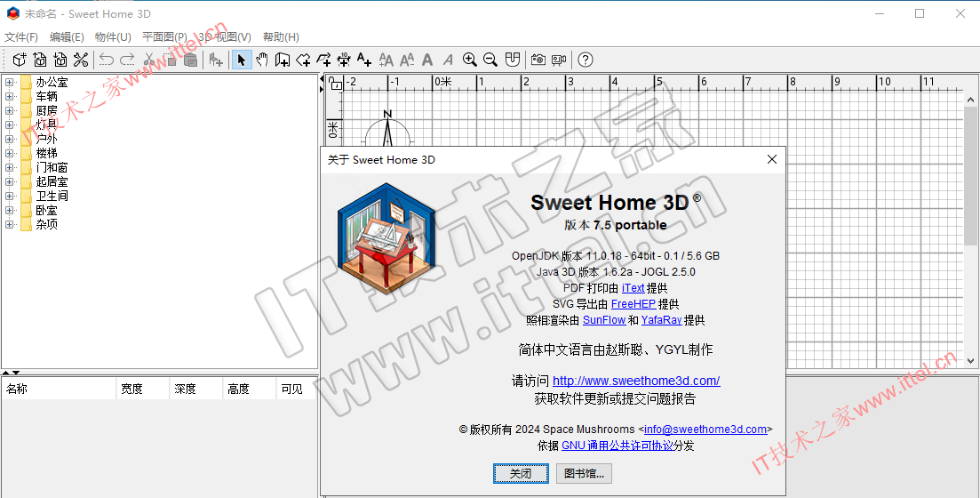Sort furniture list by 高度 column
The image size is (980, 498).
pyautogui.click(x=249, y=390)
